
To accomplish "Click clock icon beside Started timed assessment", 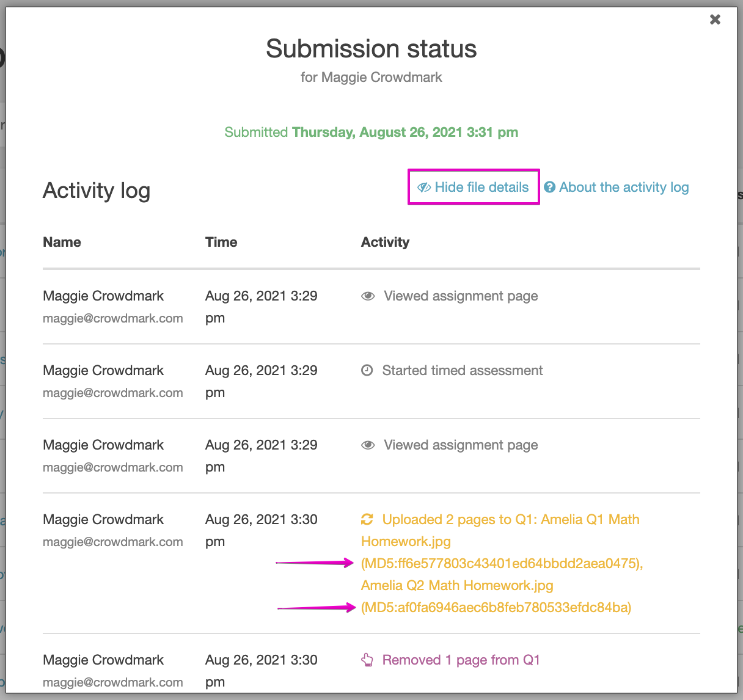I will click(x=367, y=370).
